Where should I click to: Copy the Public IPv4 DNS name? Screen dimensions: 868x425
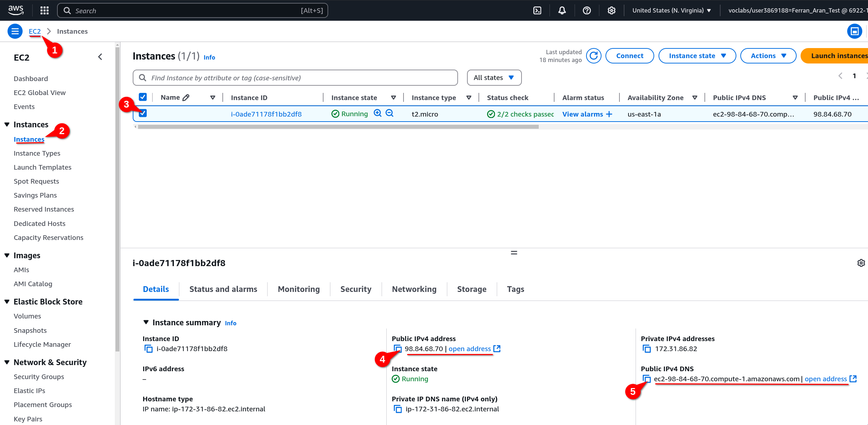click(647, 379)
